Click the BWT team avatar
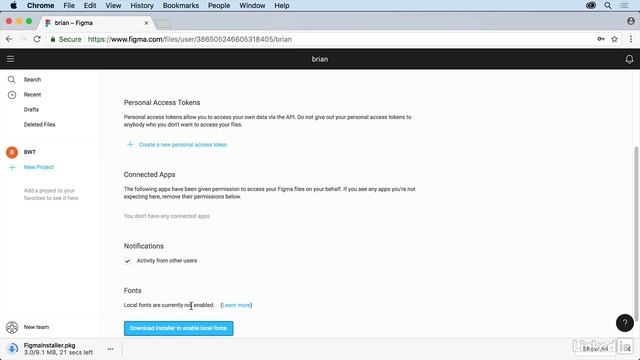 point(12,152)
